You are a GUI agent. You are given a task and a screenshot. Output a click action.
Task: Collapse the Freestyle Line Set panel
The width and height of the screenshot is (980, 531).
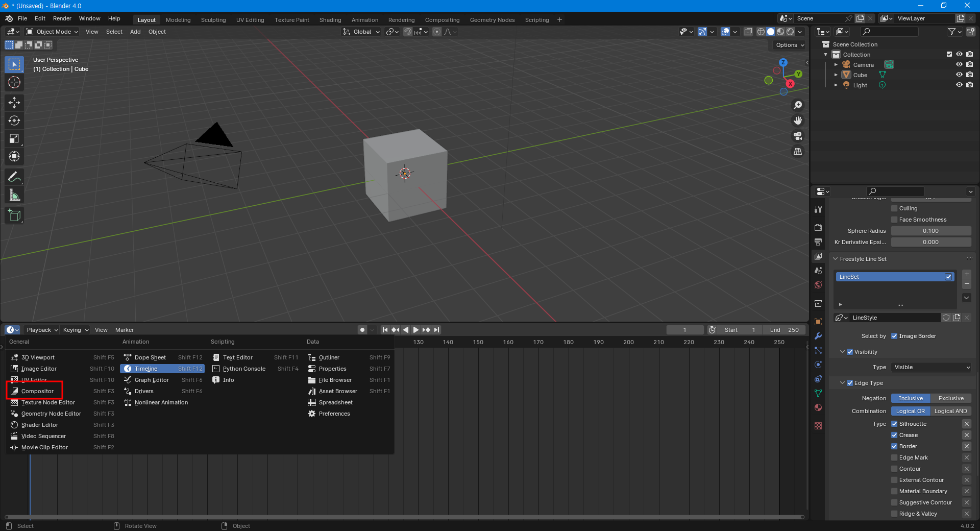tap(836, 259)
